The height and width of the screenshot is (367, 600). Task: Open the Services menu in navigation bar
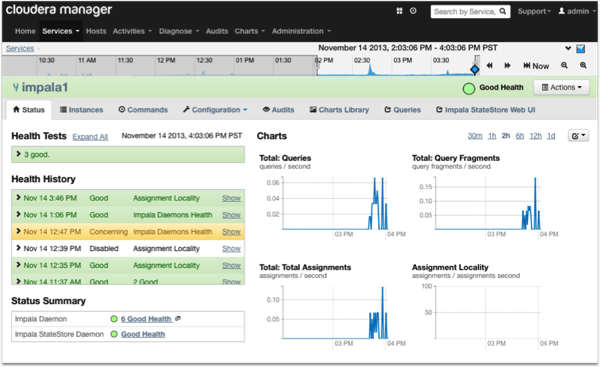pyautogui.click(x=61, y=31)
